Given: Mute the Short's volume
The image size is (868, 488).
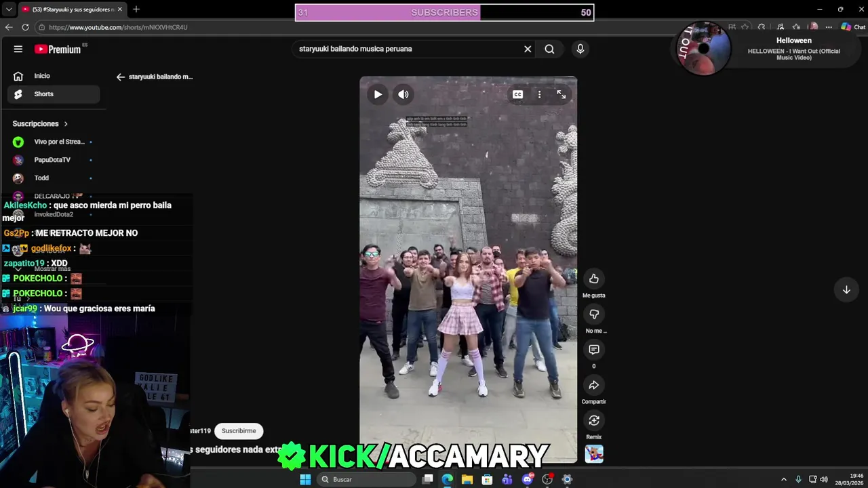Looking at the screenshot, I should pos(403,94).
